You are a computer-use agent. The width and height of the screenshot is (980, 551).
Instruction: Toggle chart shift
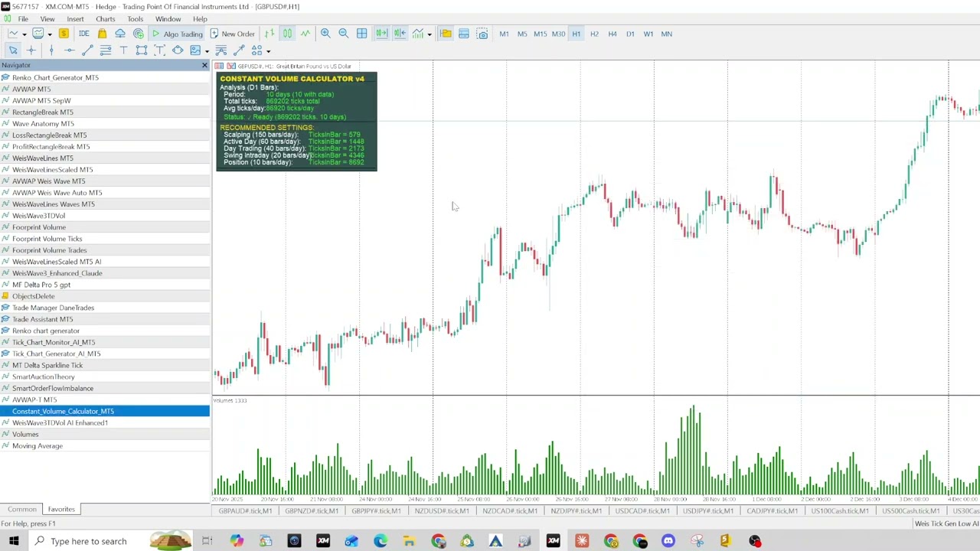(400, 34)
